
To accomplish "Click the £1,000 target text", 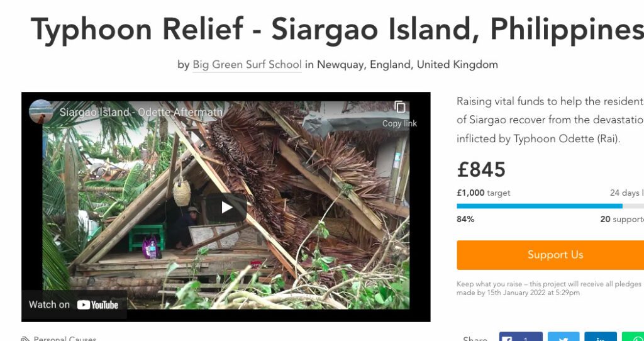I will pyautogui.click(x=484, y=193).
